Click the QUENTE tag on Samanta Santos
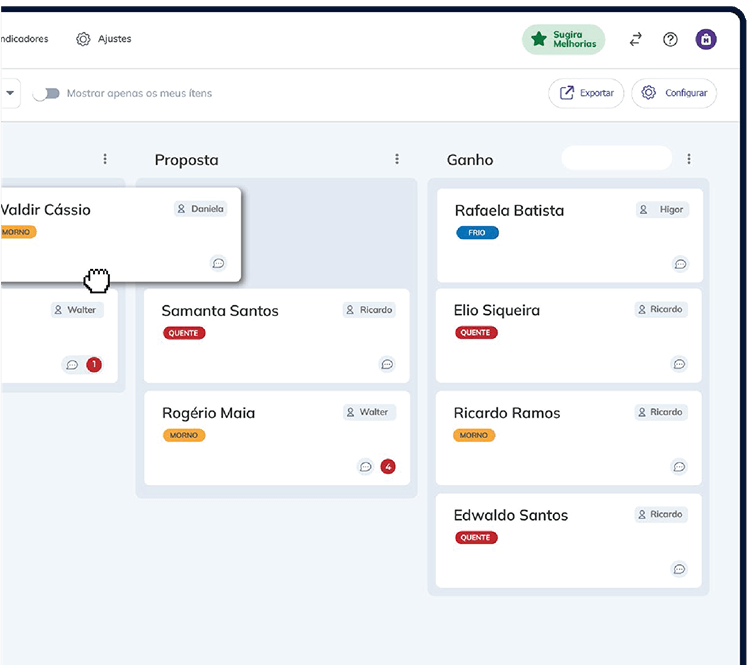 pos(184,333)
